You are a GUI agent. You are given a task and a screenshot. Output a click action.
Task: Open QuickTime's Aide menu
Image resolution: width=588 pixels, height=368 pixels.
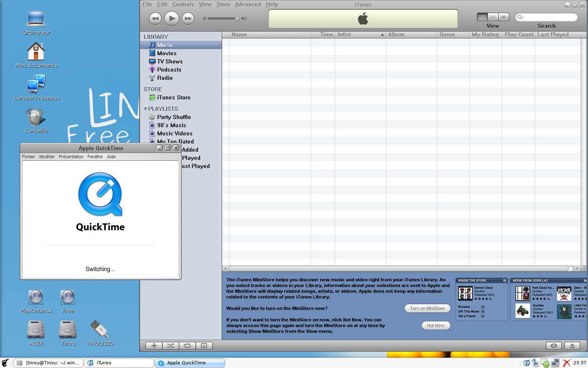tap(111, 157)
